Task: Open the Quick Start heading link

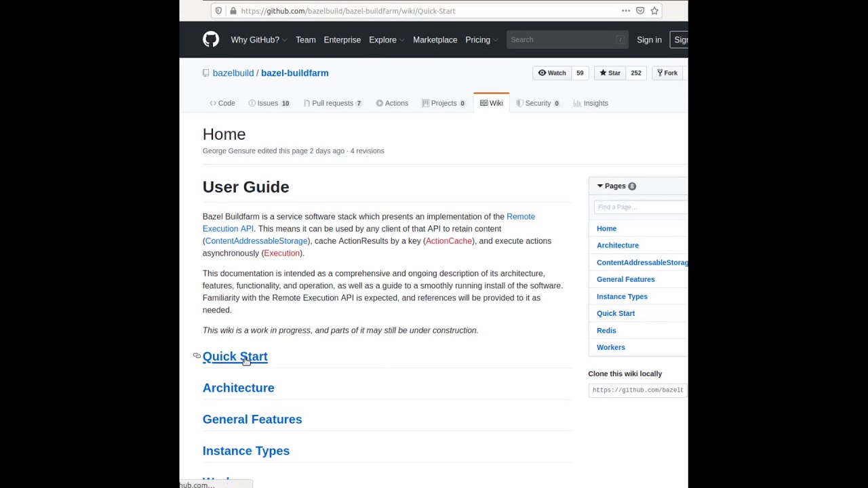Action: 235,357
